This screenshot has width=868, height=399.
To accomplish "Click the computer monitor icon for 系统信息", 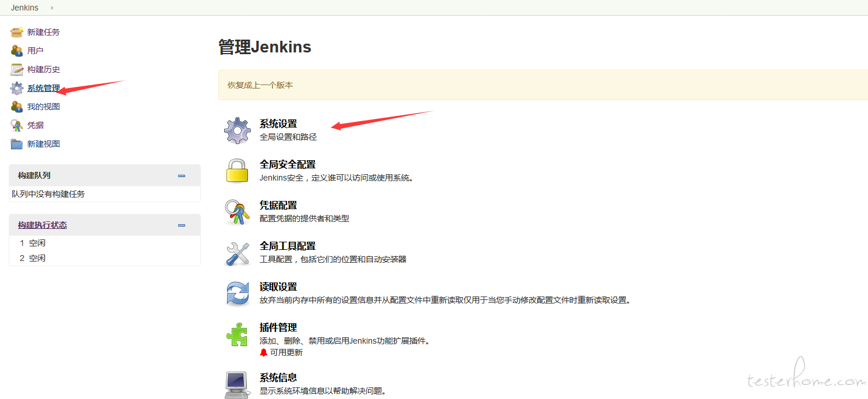I will (x=237, y=384).
